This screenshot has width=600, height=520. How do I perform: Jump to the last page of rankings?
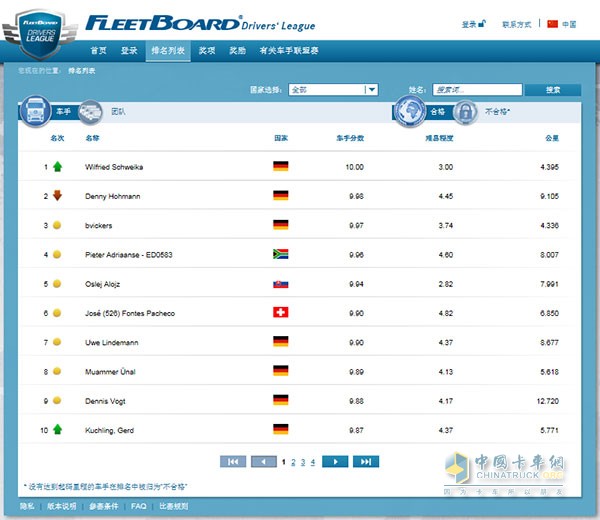[366, 461]
